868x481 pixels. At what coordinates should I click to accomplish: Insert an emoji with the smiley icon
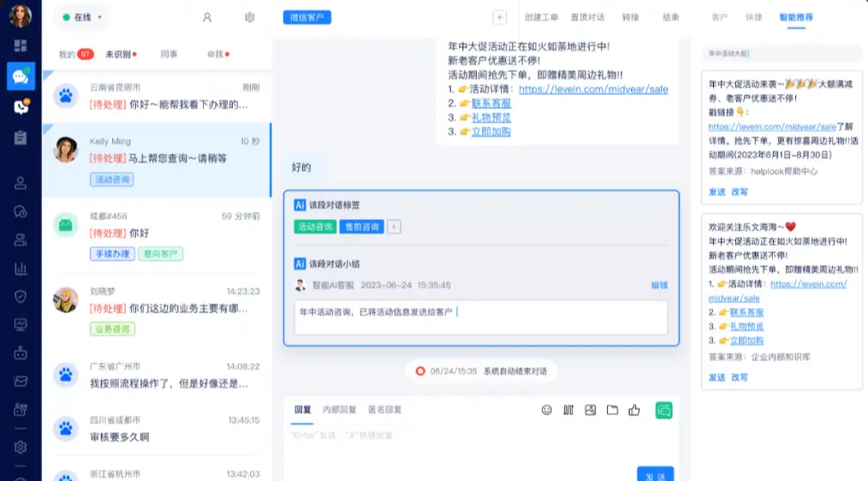[x=546, y=410]
